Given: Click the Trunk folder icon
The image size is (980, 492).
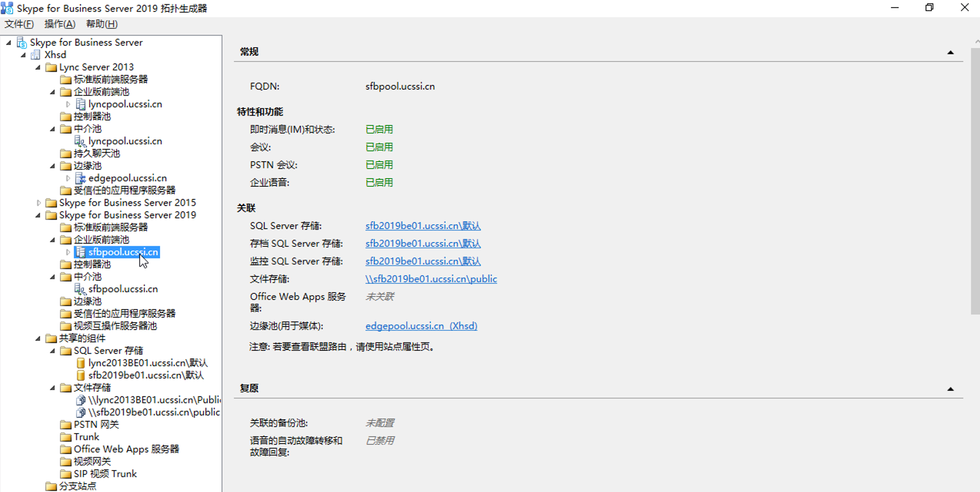Looking at the screenshot, I should pos(65,437).
